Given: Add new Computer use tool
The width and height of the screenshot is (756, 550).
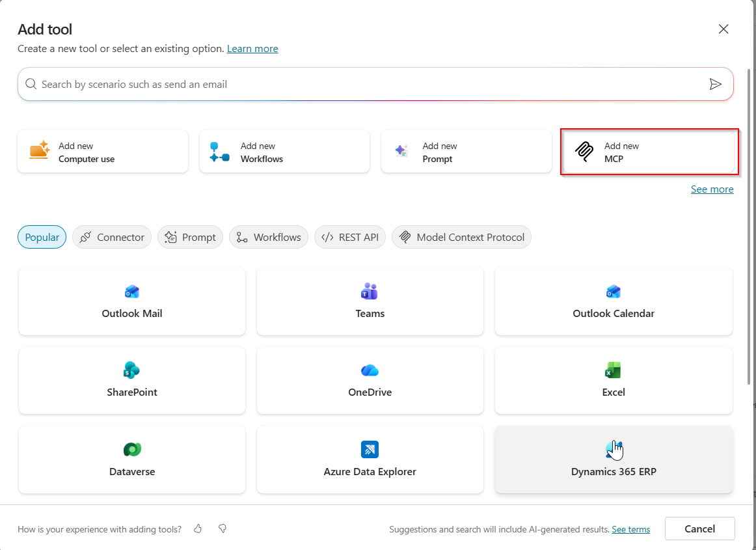Looking at the screenshot, I should (103, 152).
